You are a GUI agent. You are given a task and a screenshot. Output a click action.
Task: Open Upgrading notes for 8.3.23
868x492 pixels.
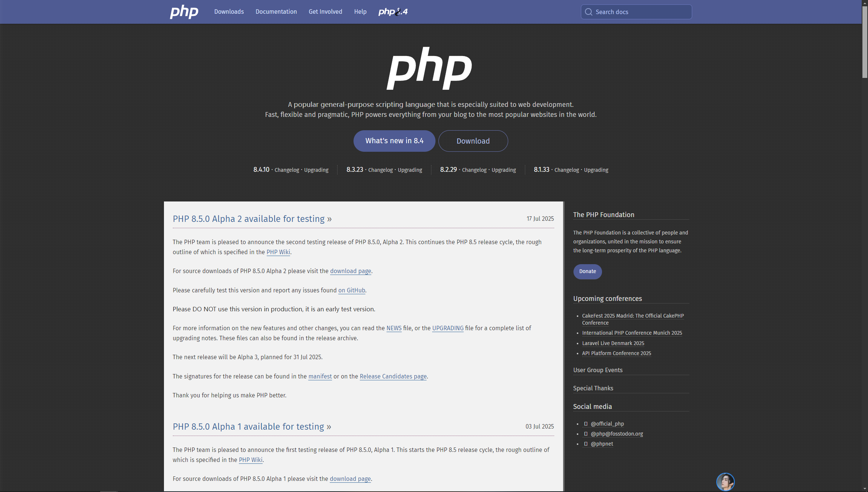(410, 170)
